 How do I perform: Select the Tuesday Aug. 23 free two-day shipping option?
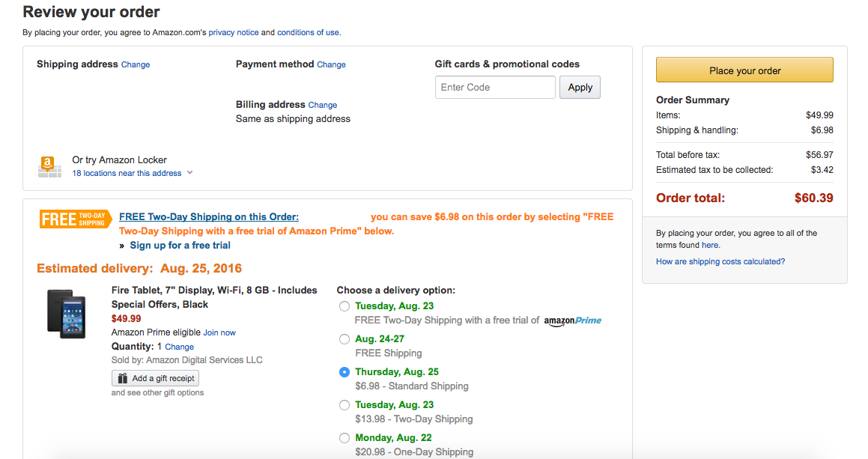click(x=345, y=306)
